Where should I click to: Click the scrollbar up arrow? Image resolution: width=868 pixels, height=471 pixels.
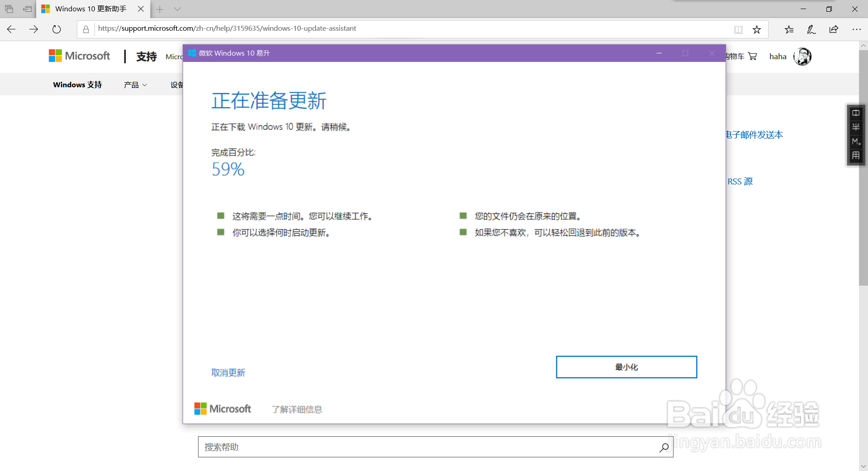[863, 46]
